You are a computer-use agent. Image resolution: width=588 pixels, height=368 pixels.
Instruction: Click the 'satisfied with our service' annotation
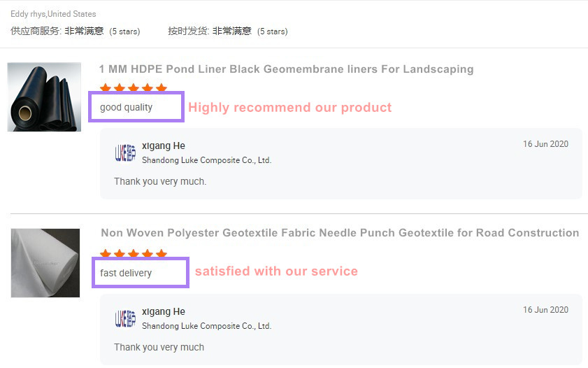click(276, 271)
